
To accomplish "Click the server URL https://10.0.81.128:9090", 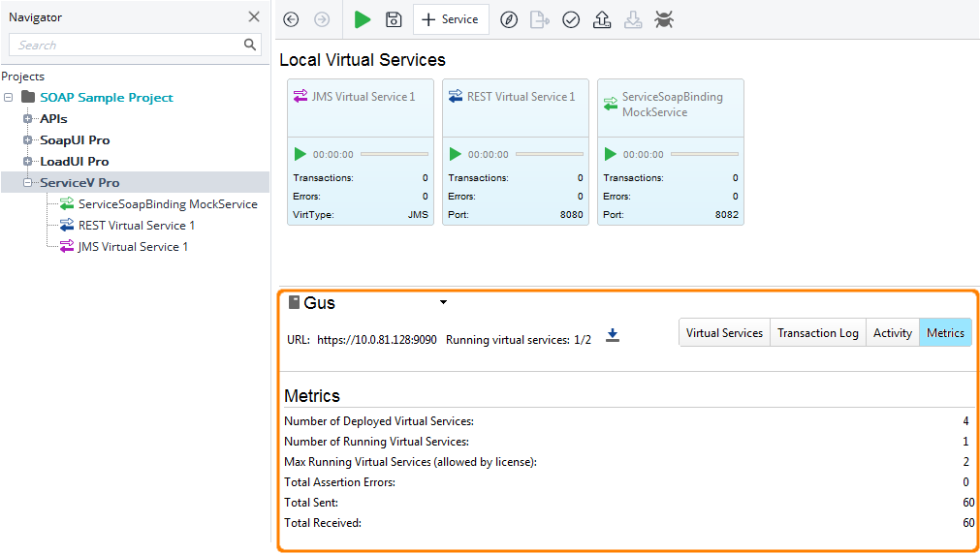I will tap(377, 340).
